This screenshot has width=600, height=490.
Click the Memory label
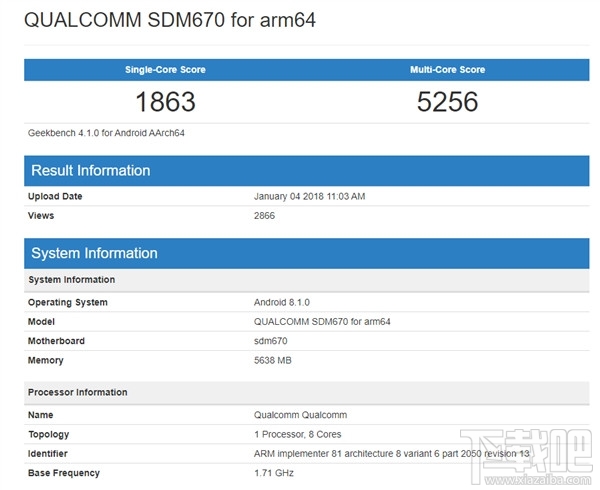(46, 360)
